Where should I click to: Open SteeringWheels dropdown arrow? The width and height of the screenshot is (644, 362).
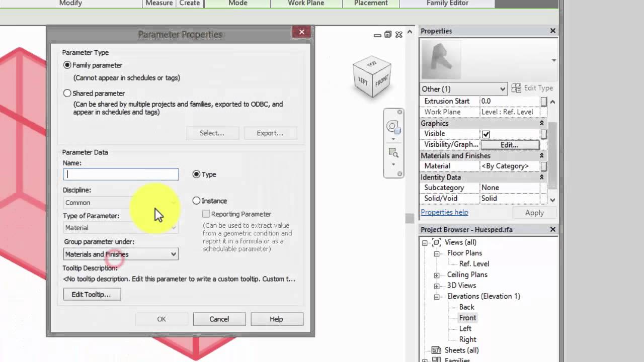393,138
